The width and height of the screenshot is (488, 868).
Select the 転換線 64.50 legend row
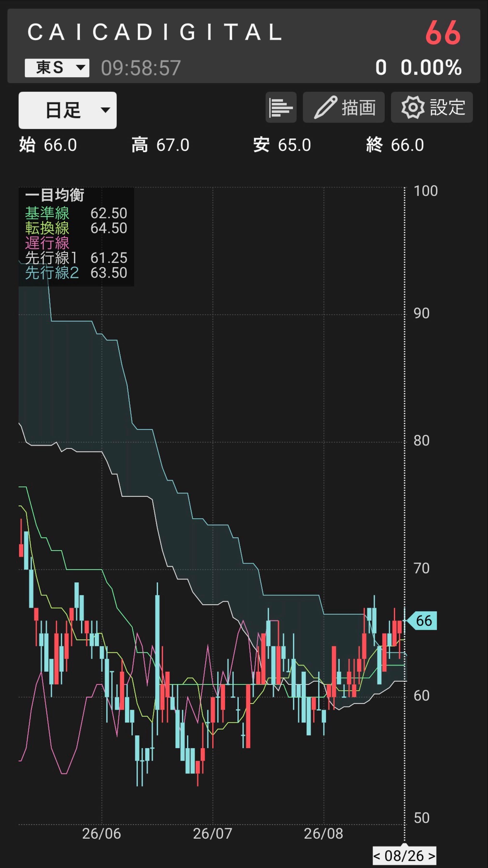tap(76, 228)
